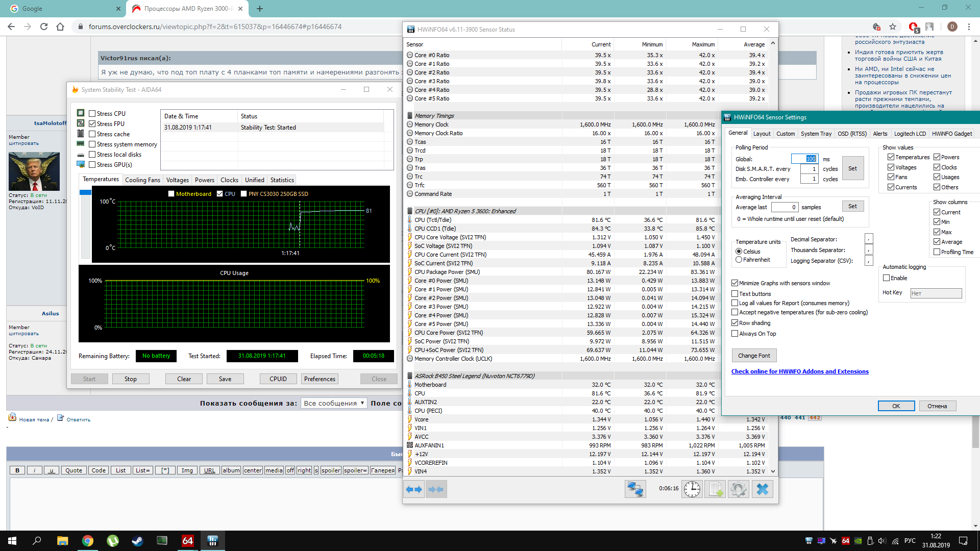The width and height of the screenshot is (980, 551).
Task: Open the OSD (RTSS) settings tab
Action: (x=852, y=134)
